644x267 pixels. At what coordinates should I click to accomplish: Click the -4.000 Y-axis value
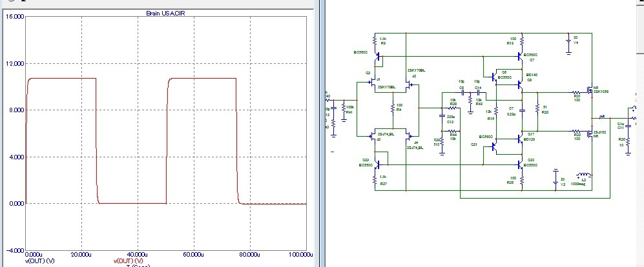point(16,250)
